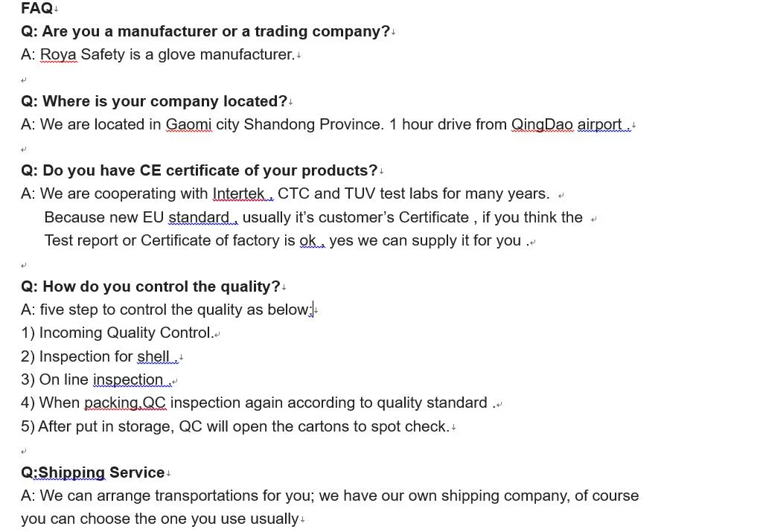Click the 'How do you control the quality?' heading

coord(150,286)
